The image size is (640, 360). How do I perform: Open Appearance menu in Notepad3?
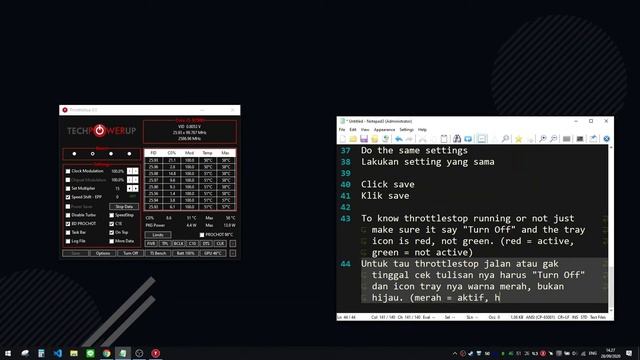pos(384,130)
